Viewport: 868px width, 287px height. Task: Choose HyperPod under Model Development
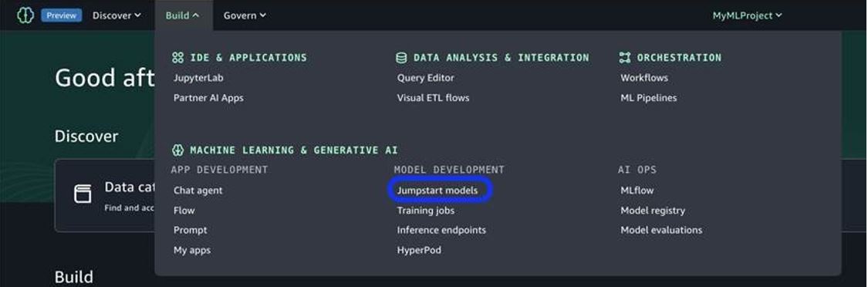click(x=419, y=251)
